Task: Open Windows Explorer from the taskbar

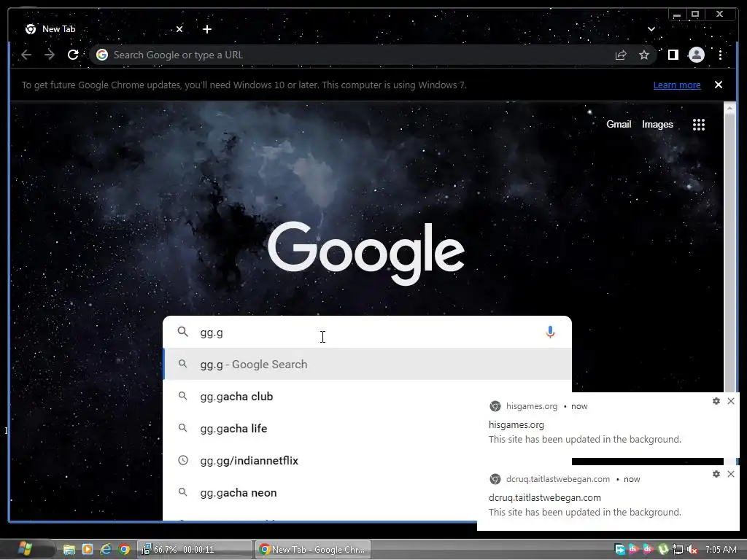Action: [69, 550]
